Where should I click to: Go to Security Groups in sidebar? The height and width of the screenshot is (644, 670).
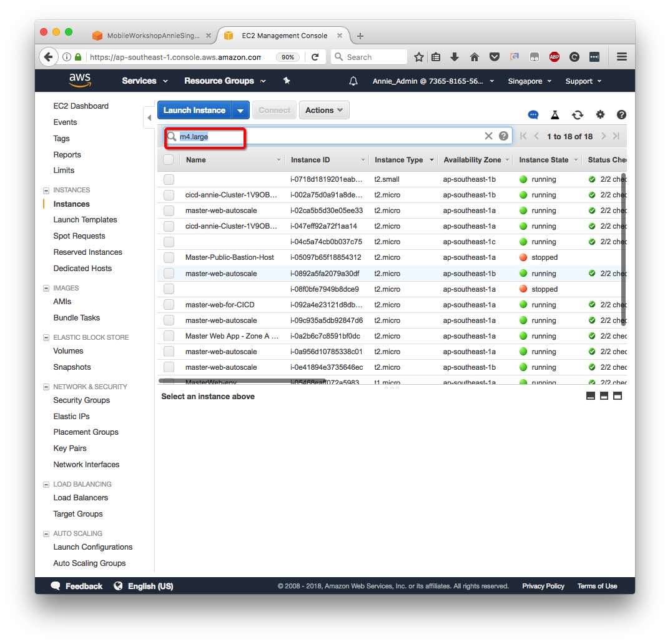(81, 400)
